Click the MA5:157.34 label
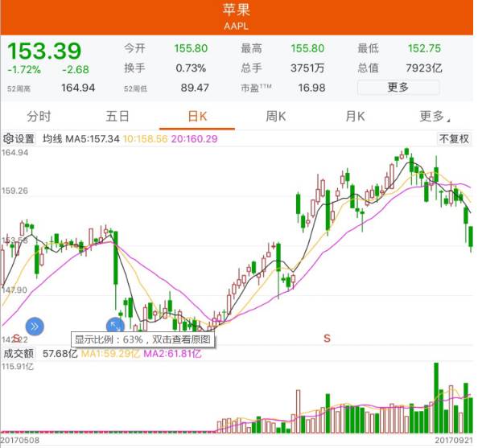Image resolution: width=478 pixels, height=448 pixels. click(93, 139)
